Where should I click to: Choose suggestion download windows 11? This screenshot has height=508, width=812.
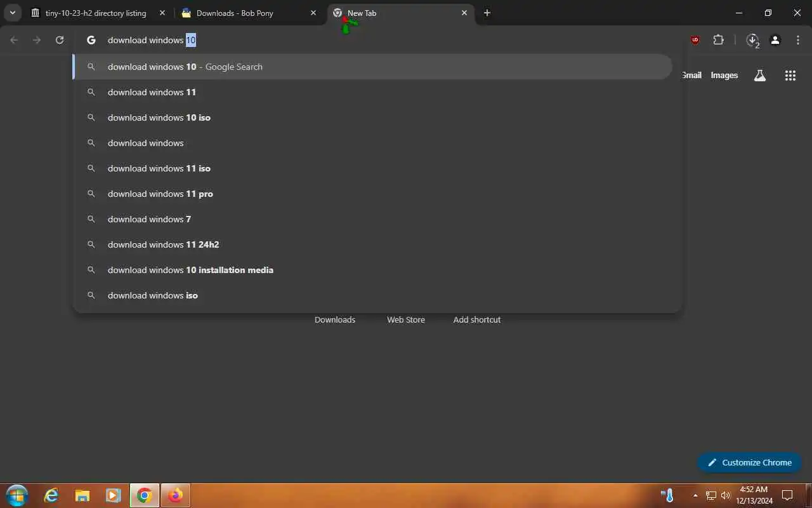[372, 92]
